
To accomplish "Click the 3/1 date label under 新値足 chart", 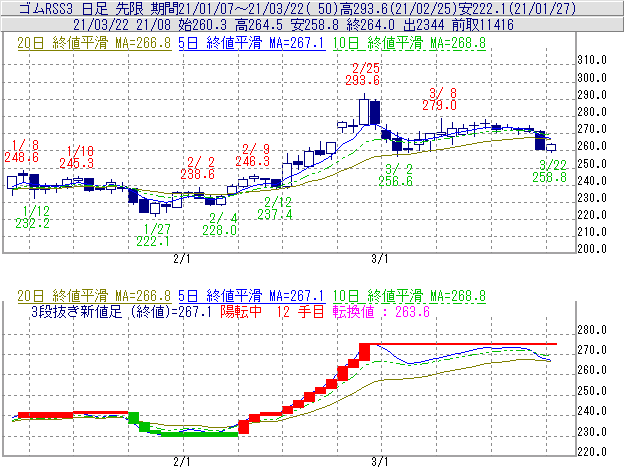I will point(380,462).
